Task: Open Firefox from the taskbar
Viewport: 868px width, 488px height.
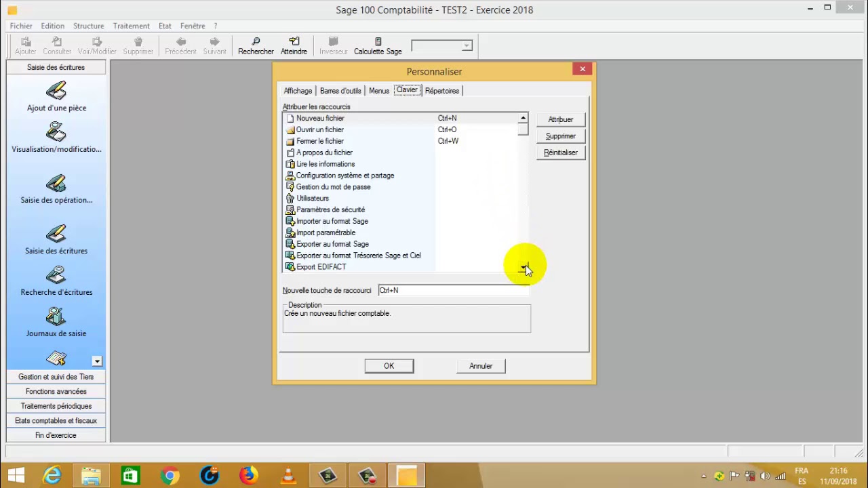Action: pyautogui.click(x=248, y=476)
